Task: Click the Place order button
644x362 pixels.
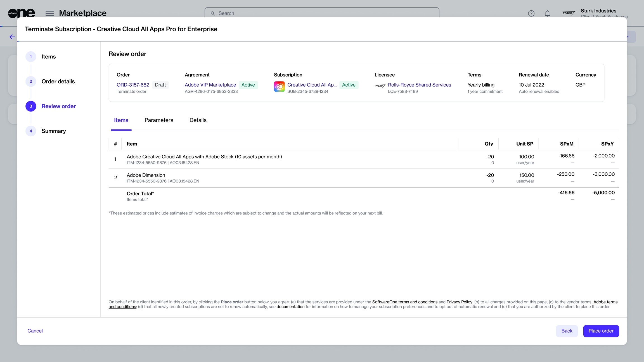Action: (601, 331)
